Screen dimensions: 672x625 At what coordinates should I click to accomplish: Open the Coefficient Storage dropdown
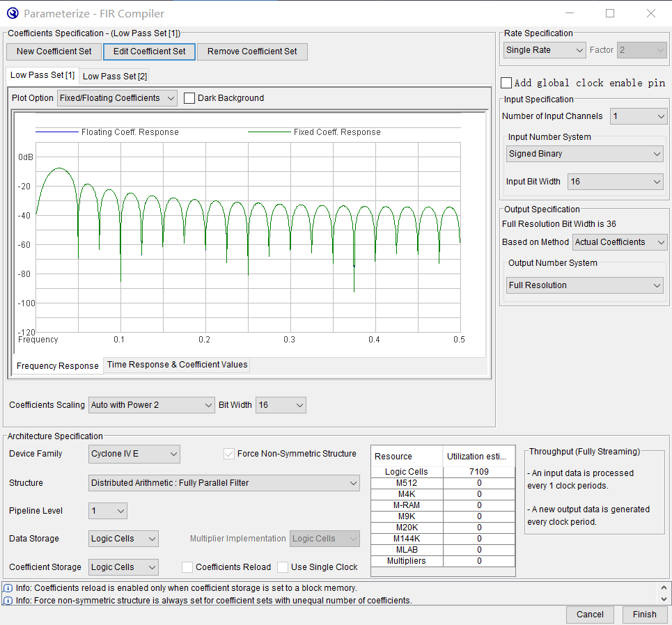[x=123, y=567]
